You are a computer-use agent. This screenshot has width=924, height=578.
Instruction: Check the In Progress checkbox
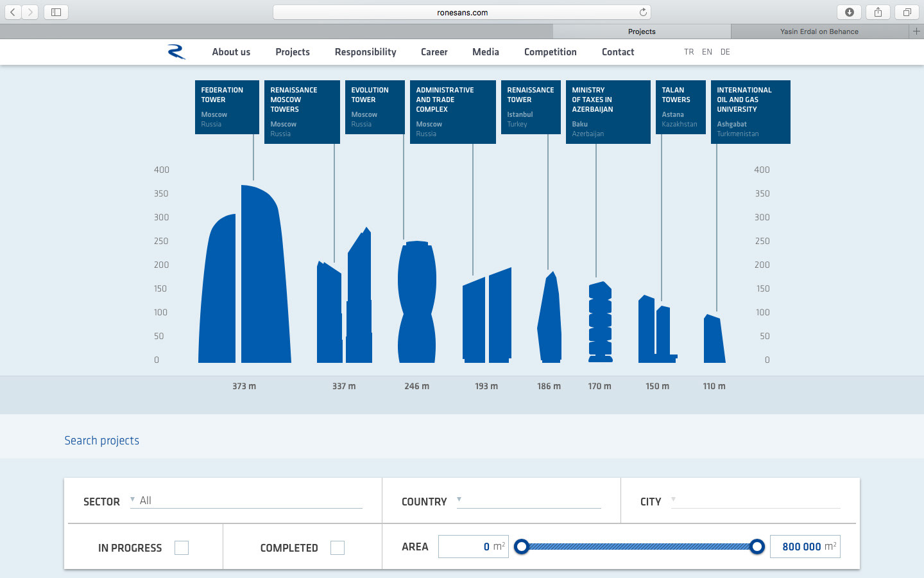pos(182,548)
